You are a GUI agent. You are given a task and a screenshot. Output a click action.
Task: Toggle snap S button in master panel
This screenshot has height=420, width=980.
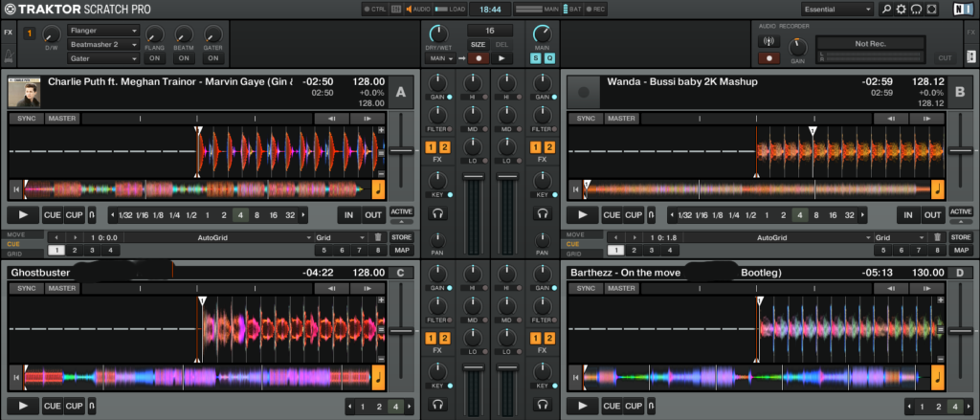coord(536,58)
